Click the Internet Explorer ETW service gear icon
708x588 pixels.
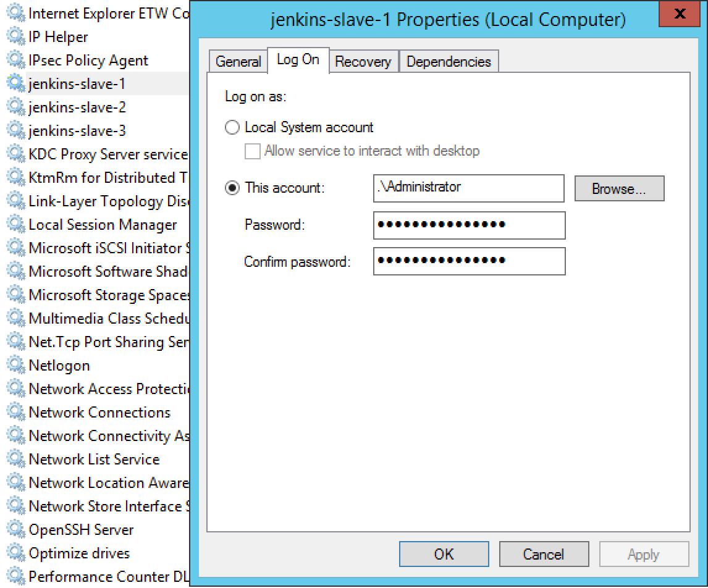(16, 13)
